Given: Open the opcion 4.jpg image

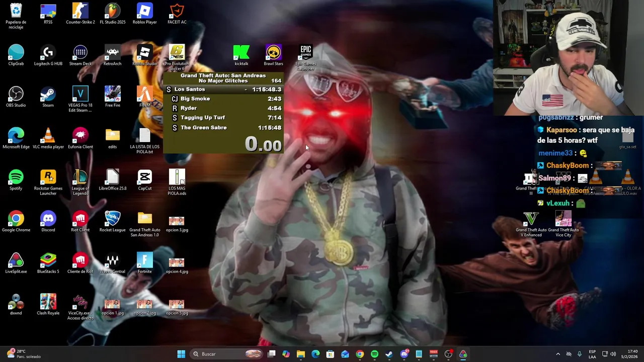Looking at the screenshot, I should (177, 265).
